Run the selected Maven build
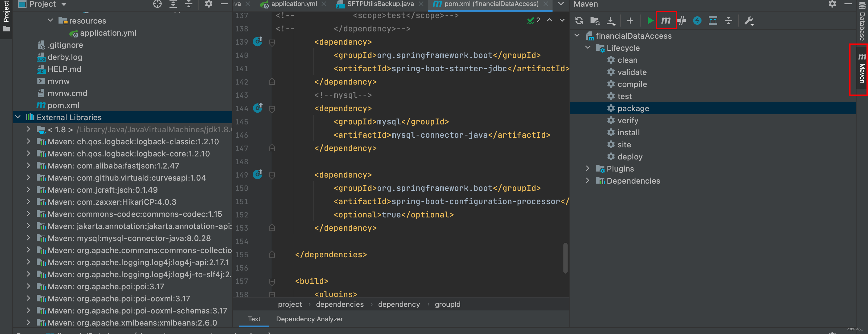The width and height of the screenshot is (868, 334). (650, 21)
